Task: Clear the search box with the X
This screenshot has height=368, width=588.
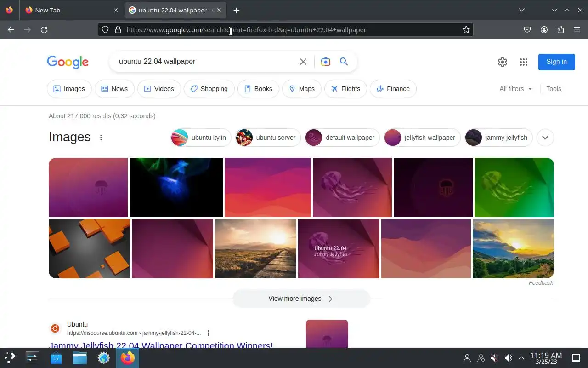Action: 303,62
